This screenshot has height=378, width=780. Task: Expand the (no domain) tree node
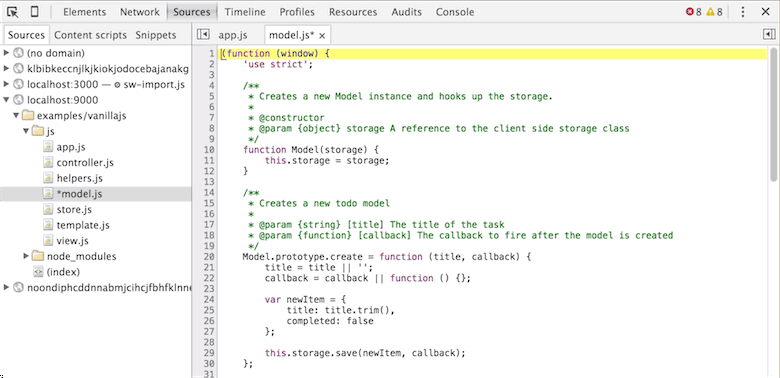[x=6, y=53]
